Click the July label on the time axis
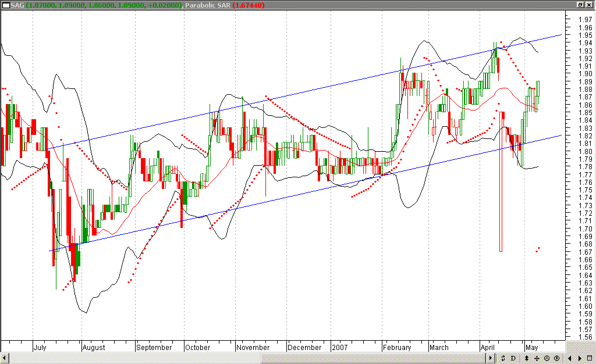 pyautogui.click(x=40, y=347)
